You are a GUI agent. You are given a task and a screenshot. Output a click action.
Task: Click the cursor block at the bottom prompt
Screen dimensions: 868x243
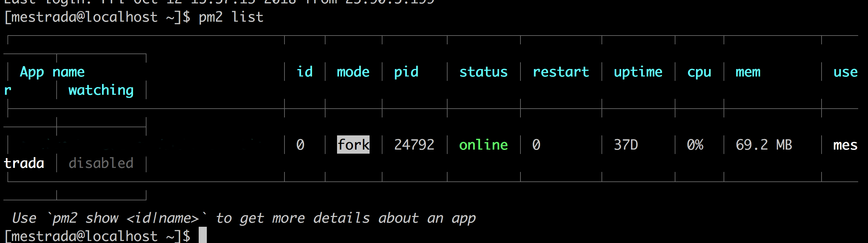tap(202, 235)
